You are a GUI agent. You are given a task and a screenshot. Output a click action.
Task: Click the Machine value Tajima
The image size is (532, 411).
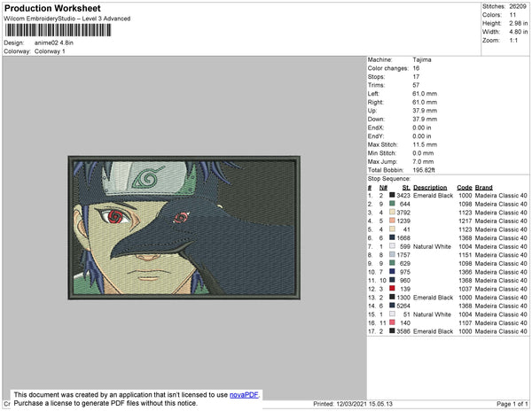coord(423,60)
